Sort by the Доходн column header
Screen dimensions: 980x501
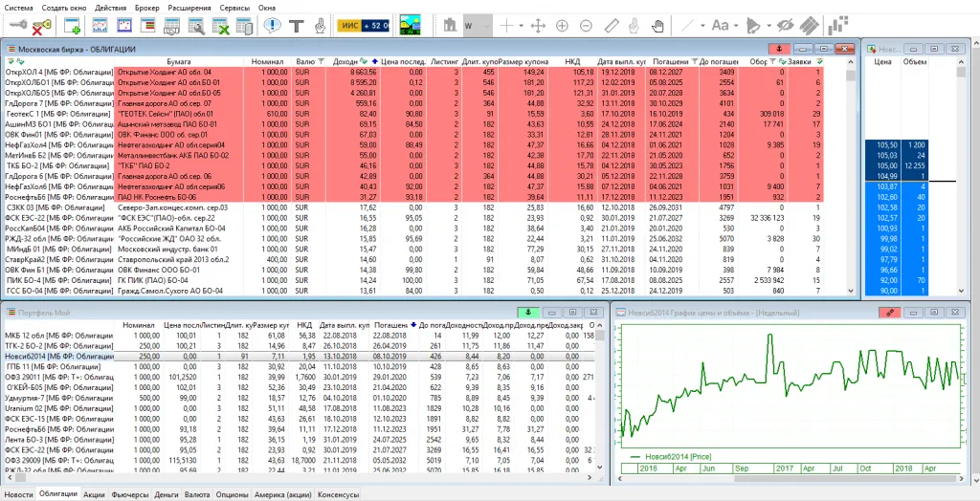tap(346, 60)
